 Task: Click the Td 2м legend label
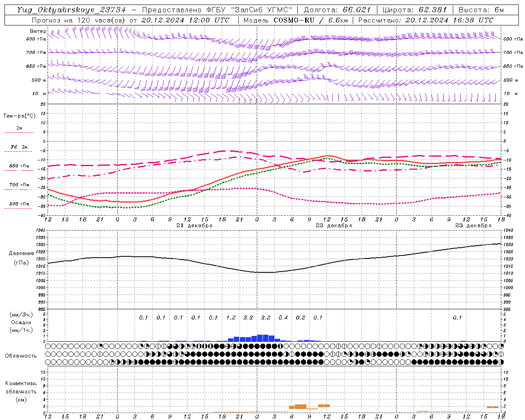coord(19,147)
